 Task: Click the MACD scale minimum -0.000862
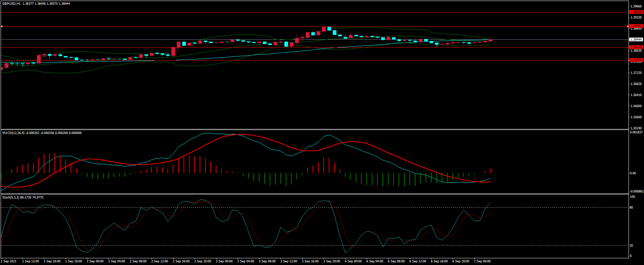pos(636,191)
